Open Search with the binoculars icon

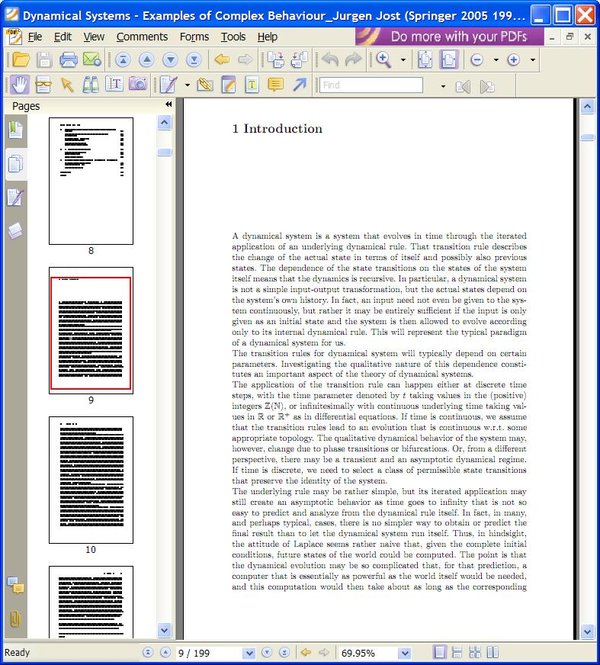tap(90, 85)
